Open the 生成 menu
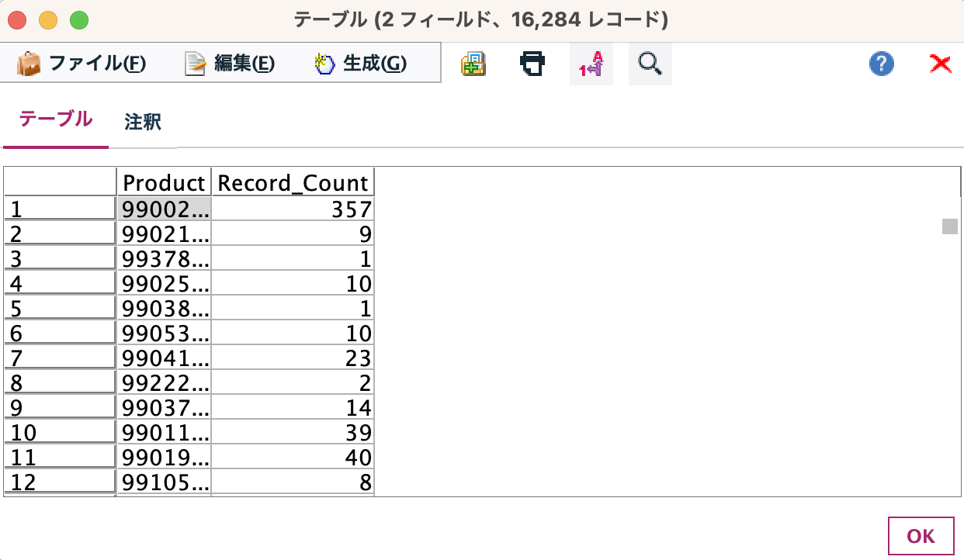Image resolution: width=964 pixels, height=560 pixels. (374, 64)
